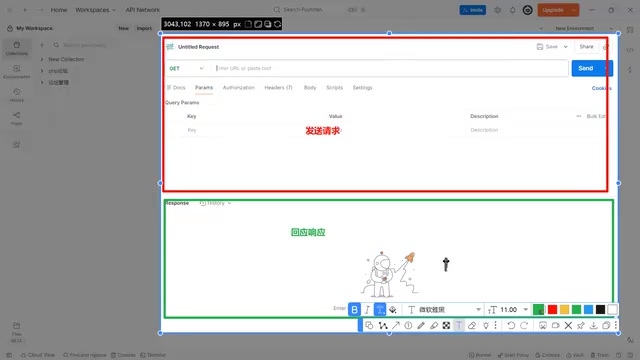Image resolution: width=640 pixels, height=360 pixels.
Task: Open the font size dropdown
Action: point(508,310)
